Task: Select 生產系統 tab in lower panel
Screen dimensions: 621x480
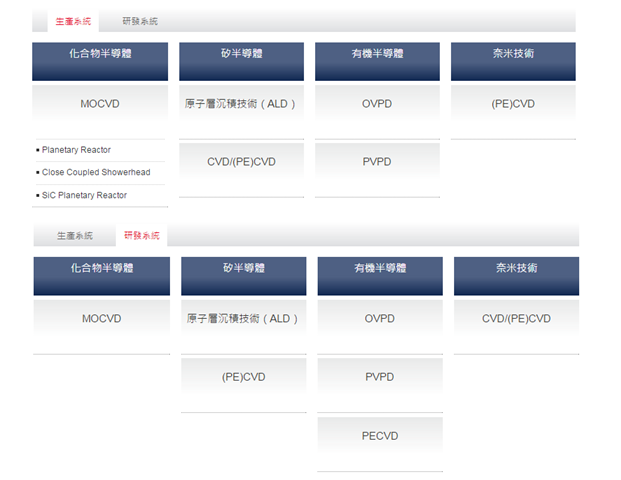Action: click(x=74, y=236)
